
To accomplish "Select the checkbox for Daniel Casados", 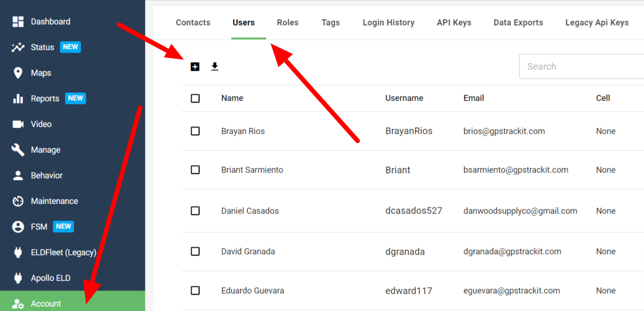I will (x=195, y=210).
